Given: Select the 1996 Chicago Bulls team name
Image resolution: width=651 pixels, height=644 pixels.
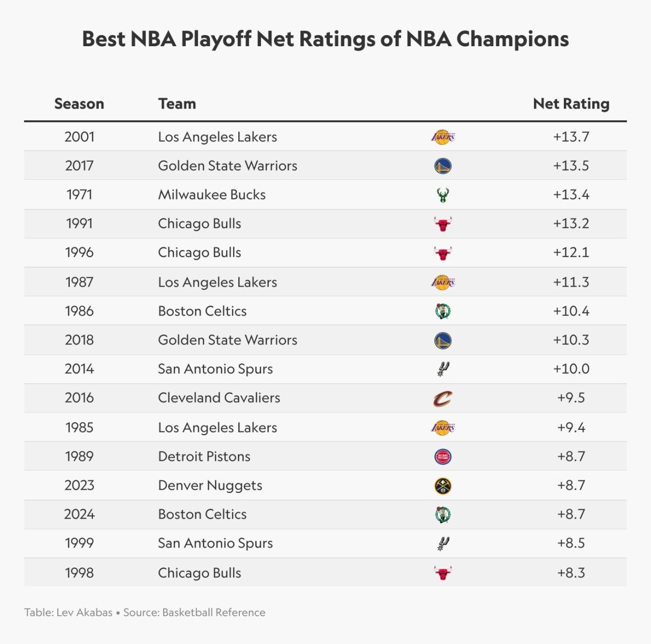Looking at the screenshot, I should coord(199,252).
